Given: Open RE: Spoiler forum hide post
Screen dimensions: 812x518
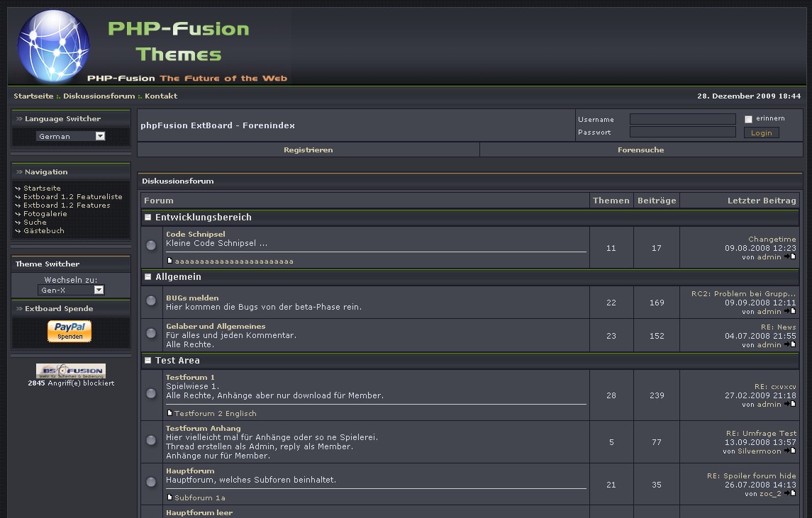Looking at the screenshot, I should point(752,475).
